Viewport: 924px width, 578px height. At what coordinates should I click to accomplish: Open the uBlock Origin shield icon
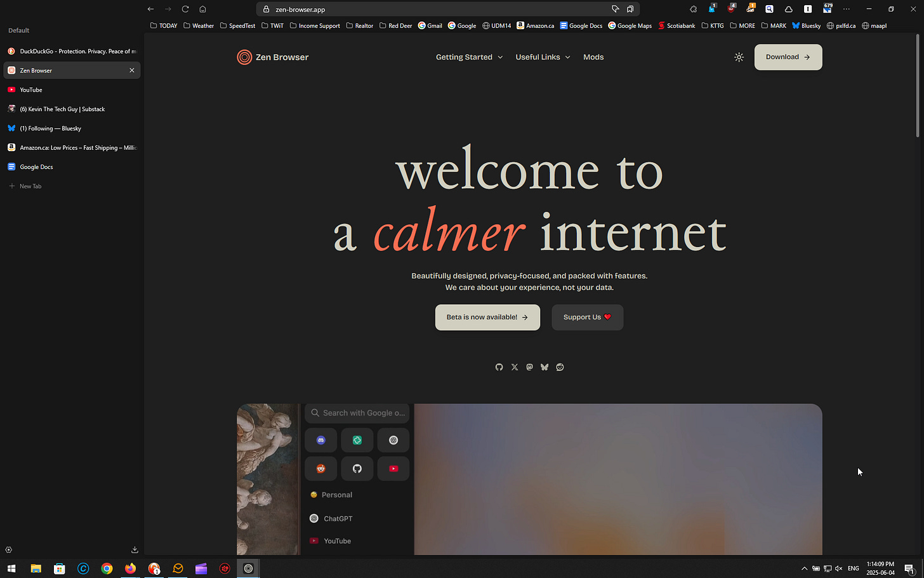731,9
